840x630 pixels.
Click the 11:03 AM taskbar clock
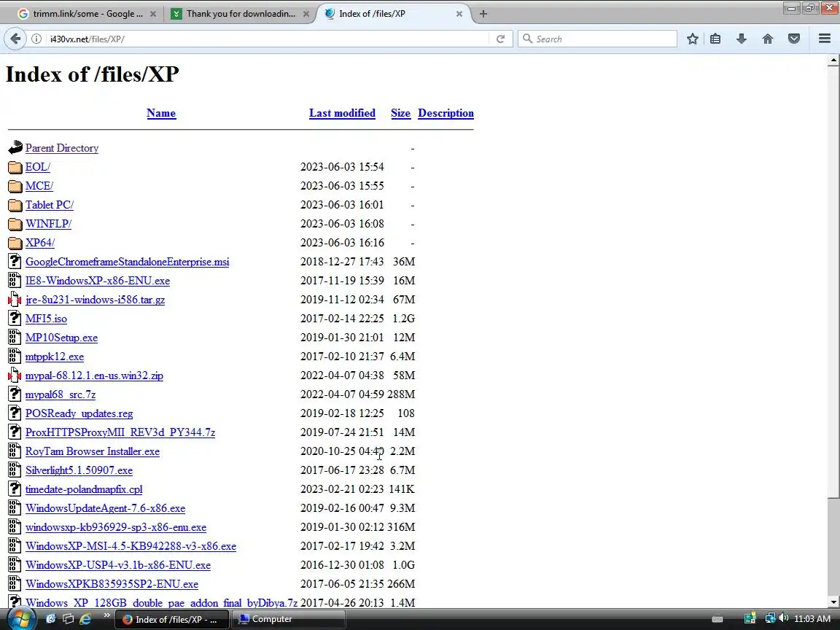[x=812, y=619]
